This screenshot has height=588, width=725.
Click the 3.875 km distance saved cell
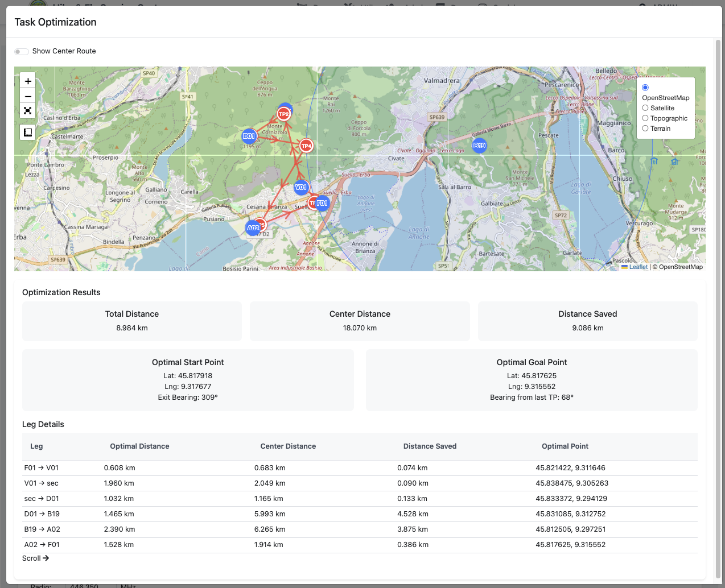click(x=413, y=529)
